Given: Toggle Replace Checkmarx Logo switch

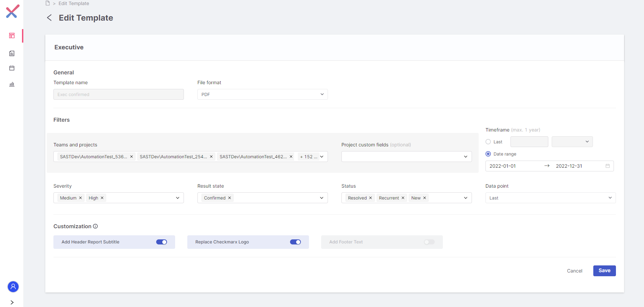Looking at the screenshot, I should click(295, 242).
